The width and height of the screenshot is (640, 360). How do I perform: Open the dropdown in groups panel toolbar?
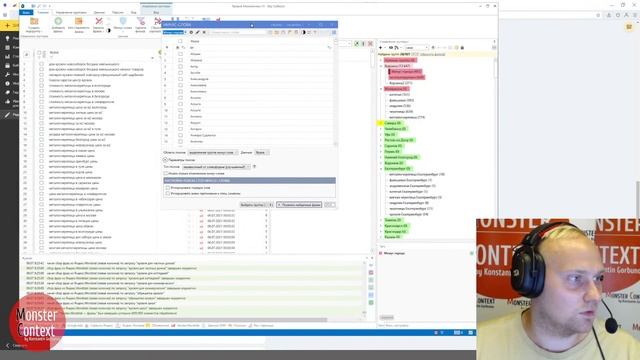pyautogui.click(x=416, y=48)
